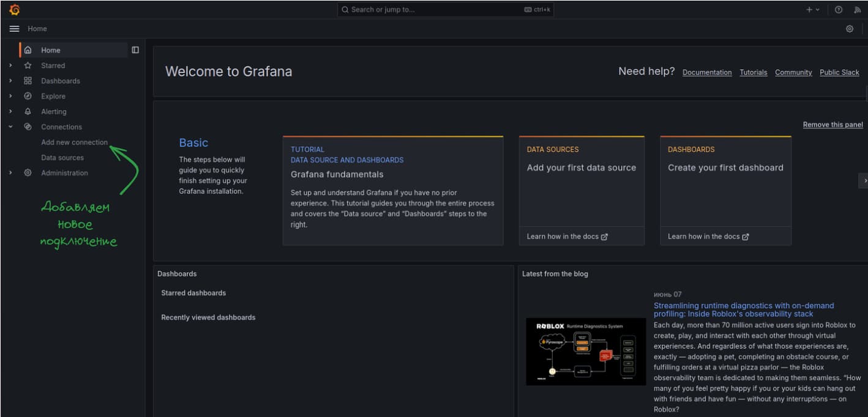Viewport: 868px width, 417px height.
Task: Click the Dashboards panel title
Action: tap(177, 274)
